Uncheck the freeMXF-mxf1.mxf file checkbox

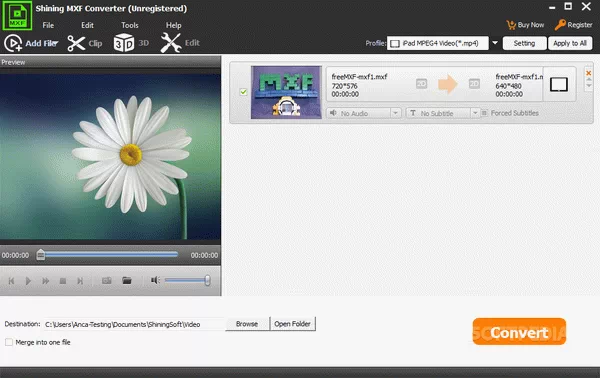point(243,92)
